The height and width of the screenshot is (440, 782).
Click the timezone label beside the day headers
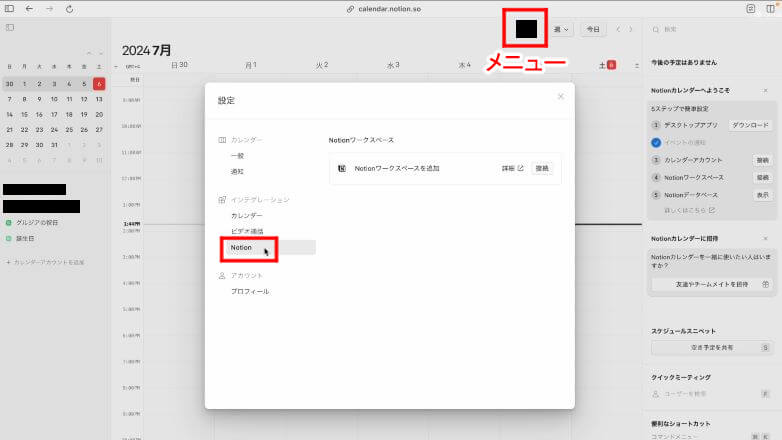133,66
